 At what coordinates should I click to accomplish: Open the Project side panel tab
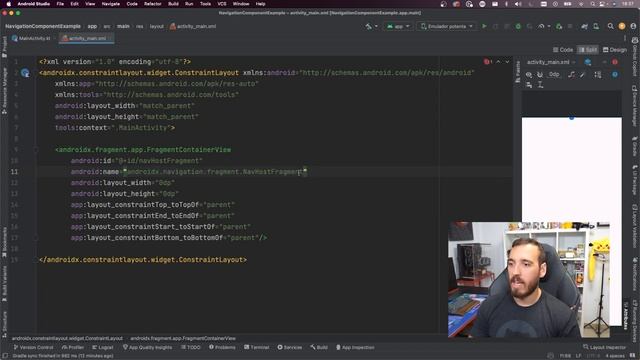[x=4, y=46]
